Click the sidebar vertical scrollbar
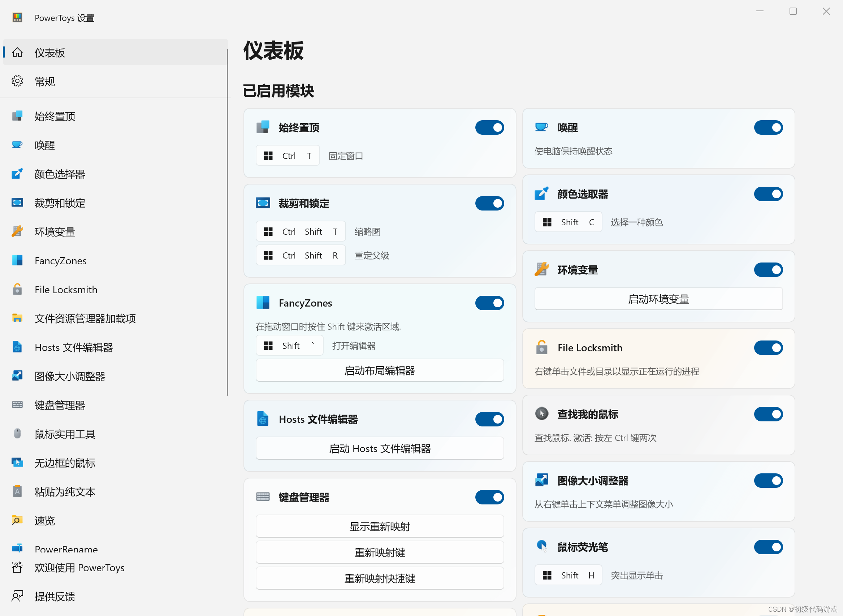This screenshot has height=616, width=843. [227, 222]
